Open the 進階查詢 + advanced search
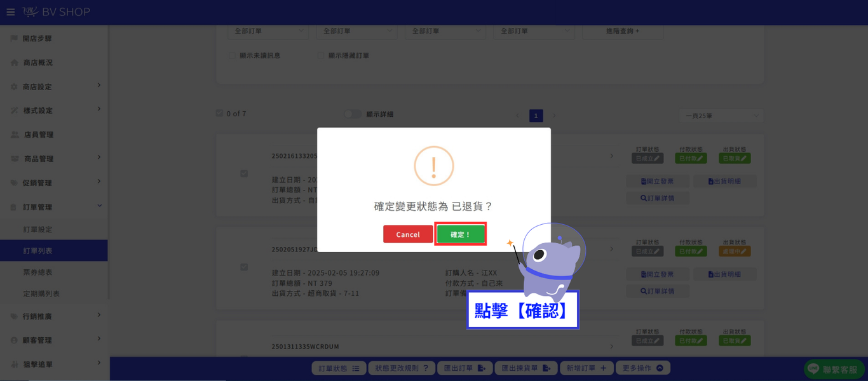Screen dimensions: 868x381 (623, 31)
